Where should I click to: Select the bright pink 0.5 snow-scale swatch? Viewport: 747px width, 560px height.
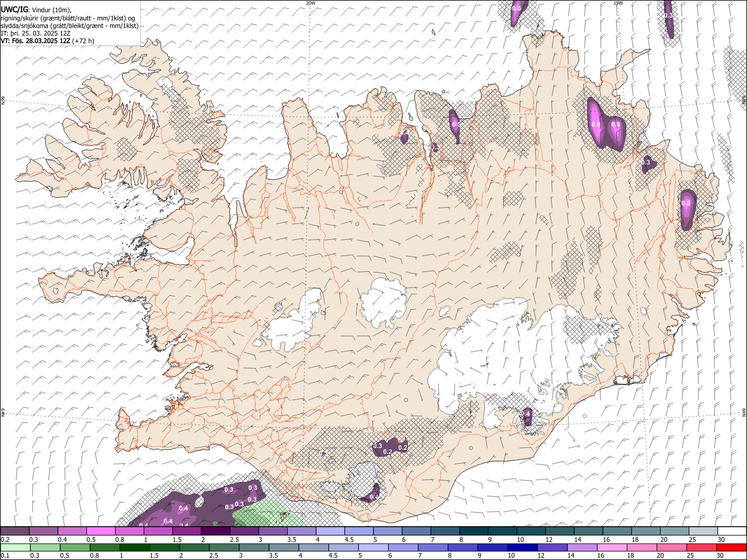(x=100, y=531)
